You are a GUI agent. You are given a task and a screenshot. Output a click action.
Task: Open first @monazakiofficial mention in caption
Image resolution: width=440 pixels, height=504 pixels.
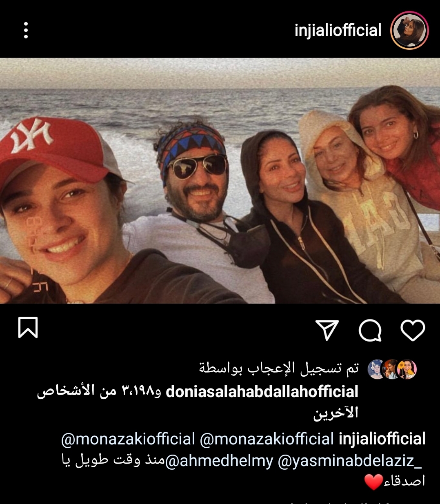pyautogui.click(x=128, y=439)
